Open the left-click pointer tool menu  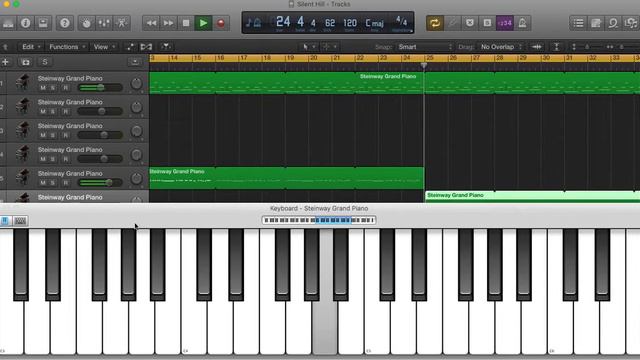click(x=309, y=47)
